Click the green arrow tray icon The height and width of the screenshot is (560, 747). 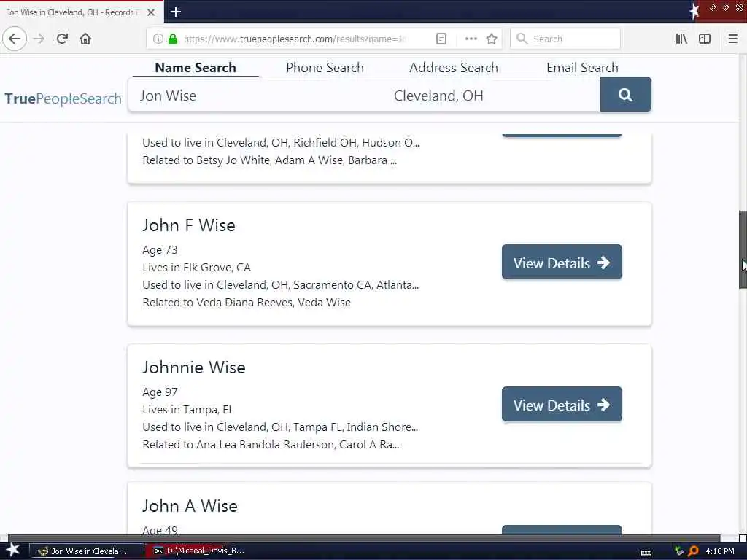click(679, 551)
